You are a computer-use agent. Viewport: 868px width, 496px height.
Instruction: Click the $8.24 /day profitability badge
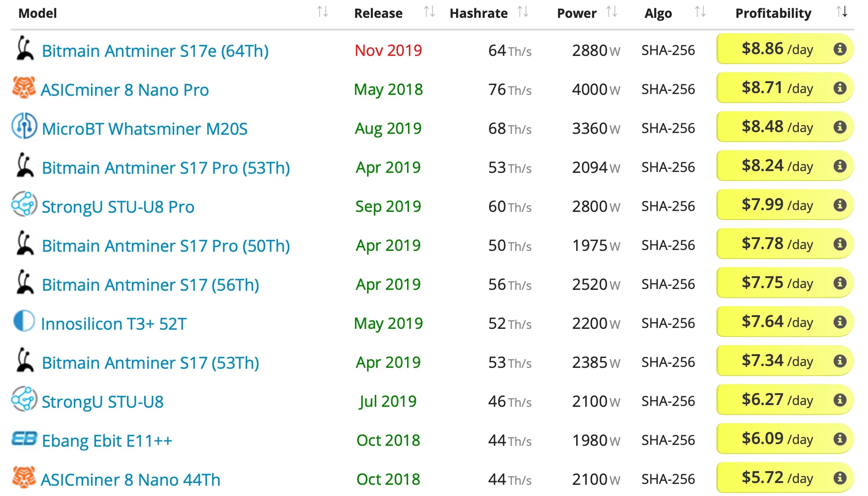(x=785, y=166)
